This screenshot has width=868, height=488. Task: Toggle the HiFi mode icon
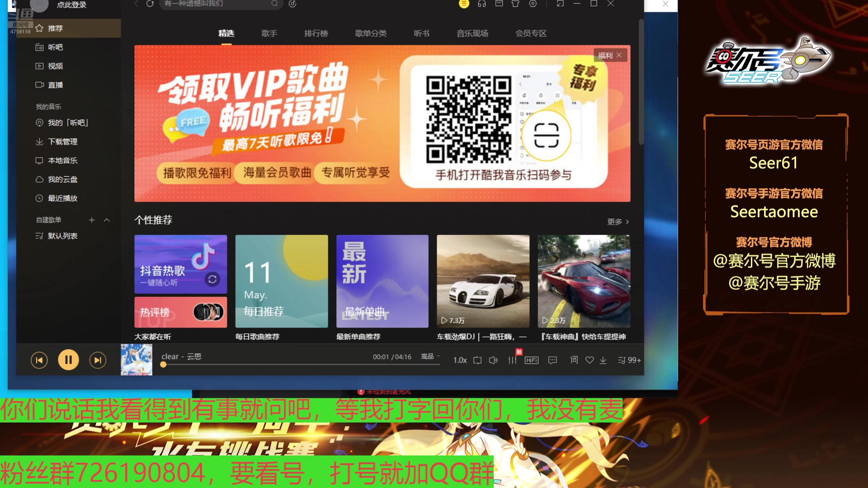tap(532, 360)
